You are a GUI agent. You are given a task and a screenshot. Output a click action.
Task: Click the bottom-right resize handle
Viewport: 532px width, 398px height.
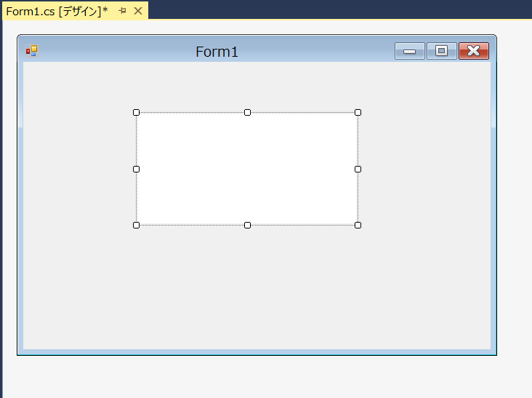(358, 225)
